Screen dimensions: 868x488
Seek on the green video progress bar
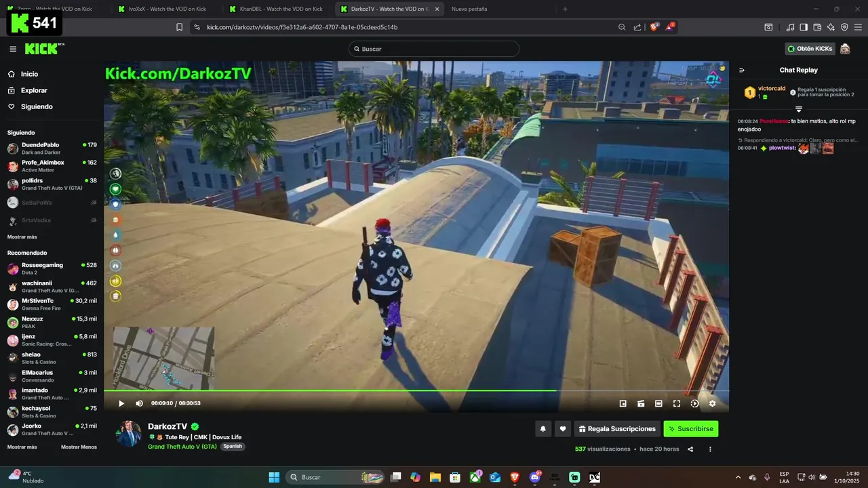coord(416,390)
